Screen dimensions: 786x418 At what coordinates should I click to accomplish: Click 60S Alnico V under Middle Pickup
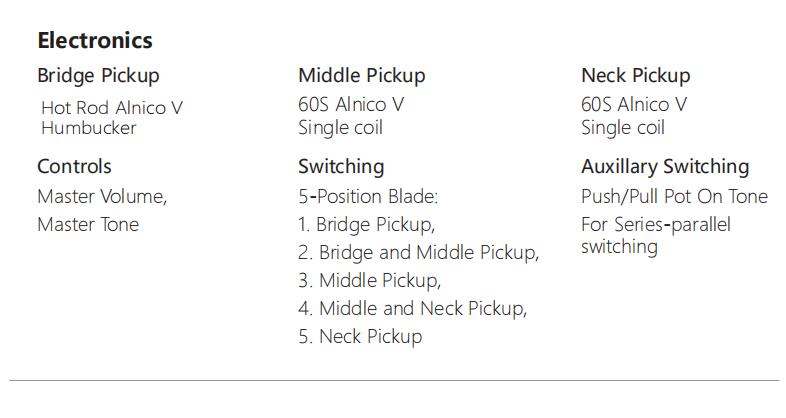click(351, 104)
